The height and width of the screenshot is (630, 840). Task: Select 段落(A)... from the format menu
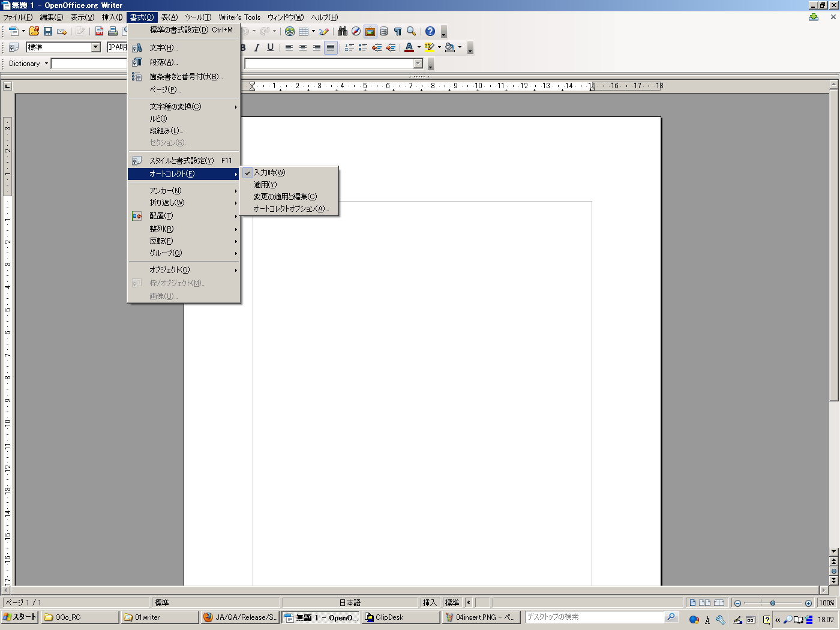point(184,62)
